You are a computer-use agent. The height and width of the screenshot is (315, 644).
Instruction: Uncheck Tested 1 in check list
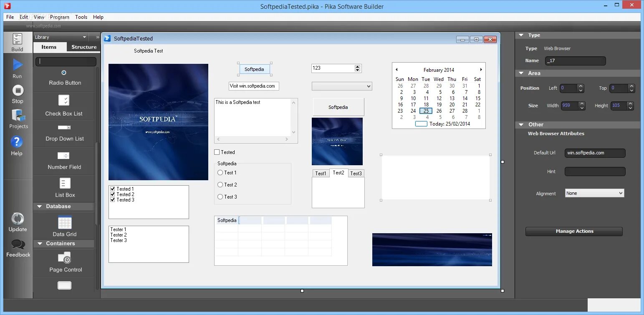click(112, 189)
